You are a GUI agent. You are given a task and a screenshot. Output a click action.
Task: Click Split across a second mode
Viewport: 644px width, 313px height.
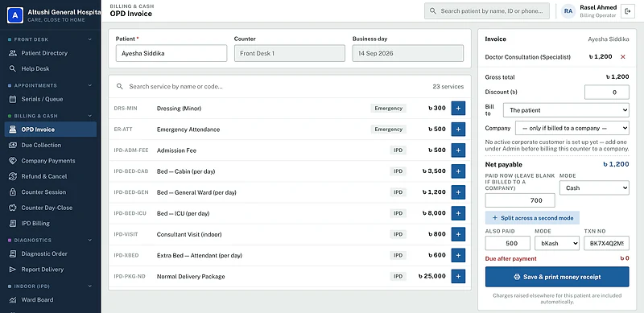point(532,218)
